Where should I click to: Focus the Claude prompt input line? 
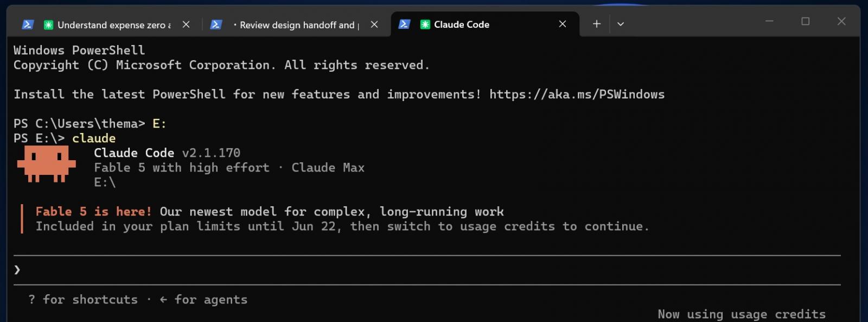427,270
